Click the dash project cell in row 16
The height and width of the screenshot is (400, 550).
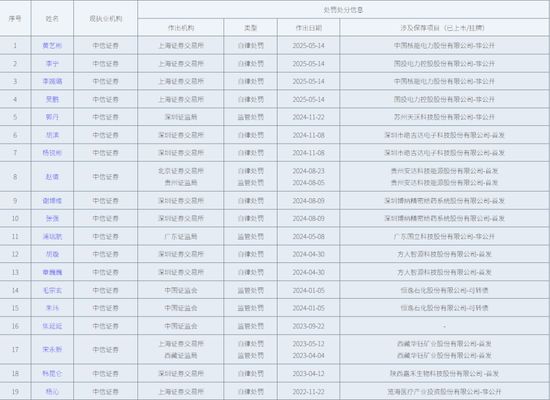pos(444,326)
